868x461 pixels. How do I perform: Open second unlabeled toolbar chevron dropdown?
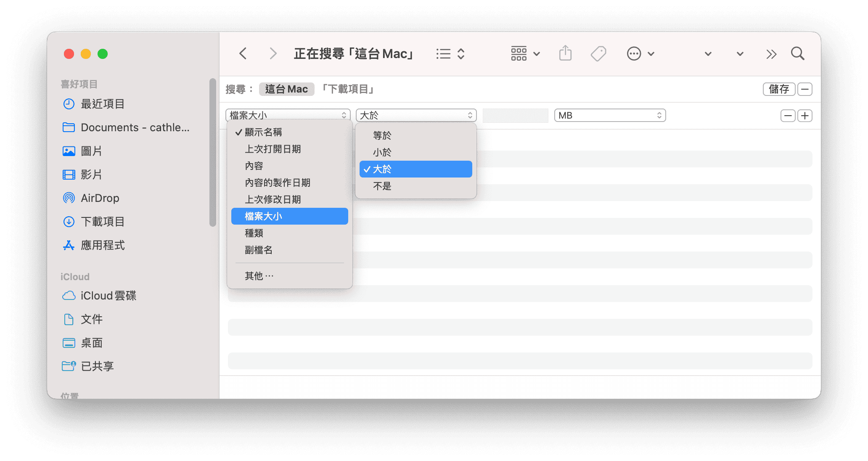740,54
